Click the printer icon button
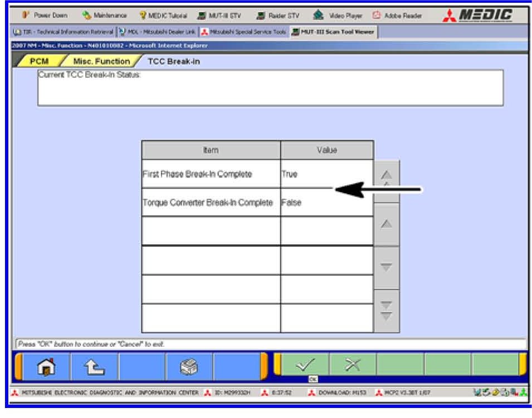The height and width of the screenshot is (418, 532). (x=190, y=367)
